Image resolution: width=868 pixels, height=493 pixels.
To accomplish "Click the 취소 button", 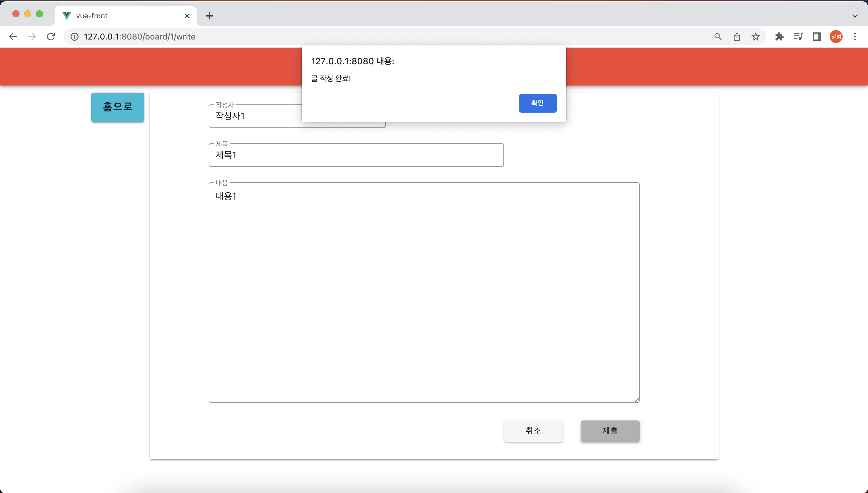I will 533,431.
